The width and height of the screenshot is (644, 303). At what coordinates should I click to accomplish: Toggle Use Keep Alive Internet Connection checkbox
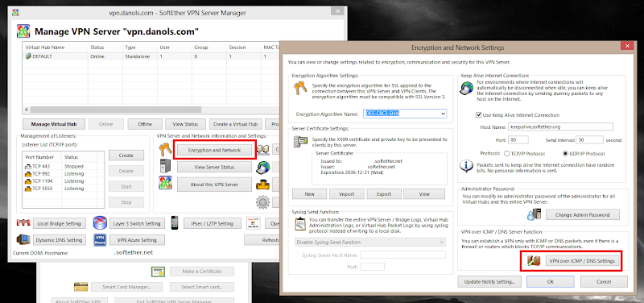coord(478,115)
